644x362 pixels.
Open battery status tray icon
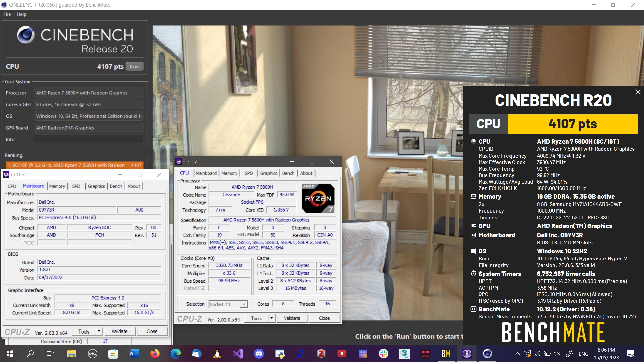tap(547, 354)
